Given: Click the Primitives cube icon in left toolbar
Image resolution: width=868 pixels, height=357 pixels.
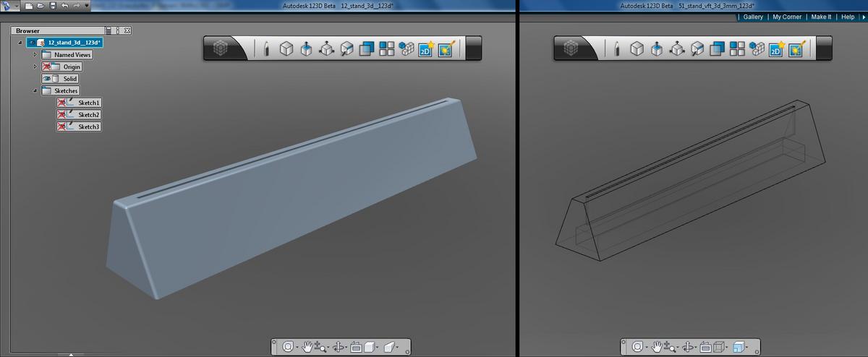Looking at the screenshot, I should 286,49.
